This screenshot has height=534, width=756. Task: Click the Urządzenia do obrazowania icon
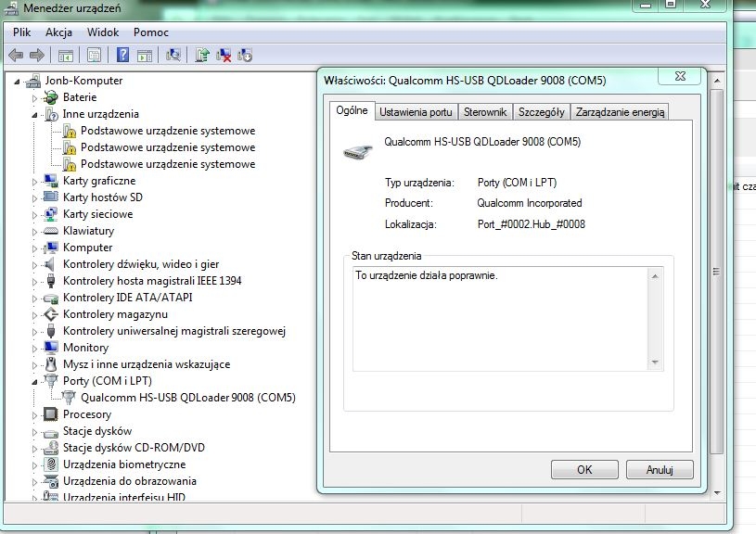tap(51, 481)
